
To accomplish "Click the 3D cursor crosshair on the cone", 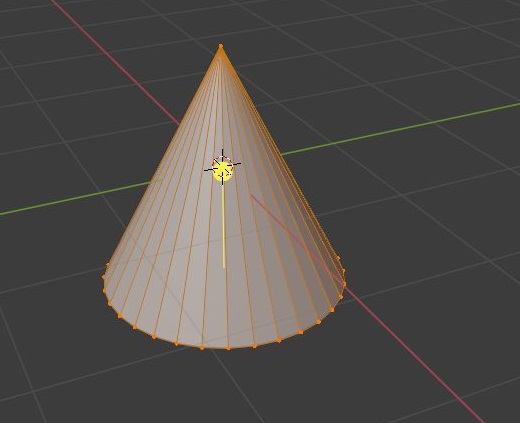I will click(222, 166).
